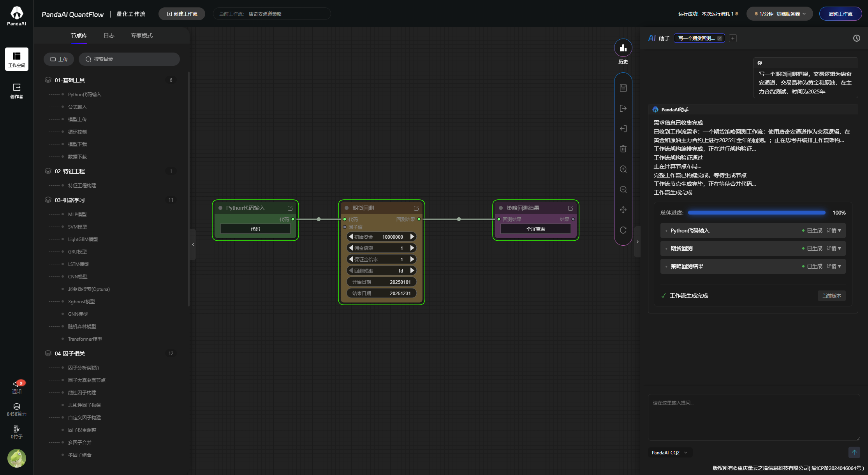The height and width of the screenshot is (475, 868).
Task: Select Python代码输入 in the node library tree
Action: (85, 95)
